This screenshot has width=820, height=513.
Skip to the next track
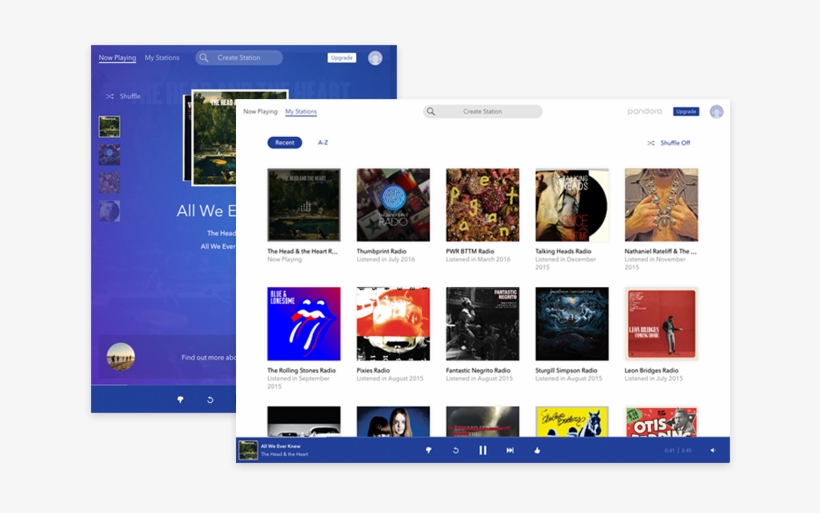(x=510, y=450)
